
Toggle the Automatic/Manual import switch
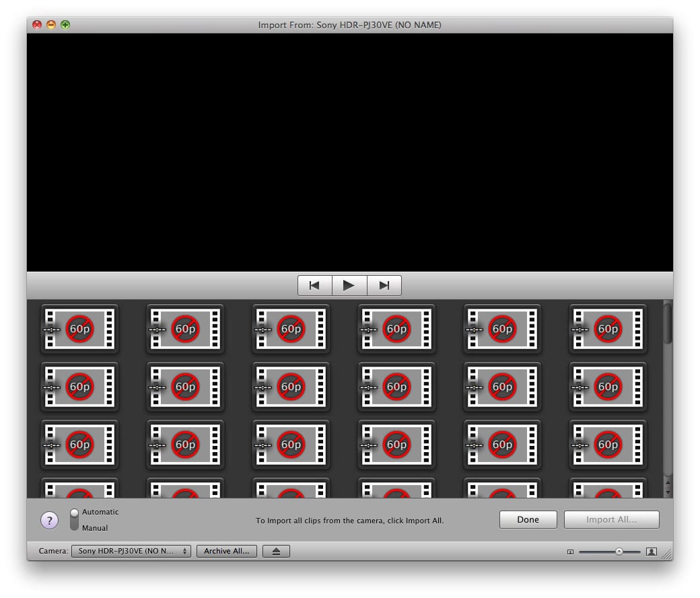tap(74, 519)
